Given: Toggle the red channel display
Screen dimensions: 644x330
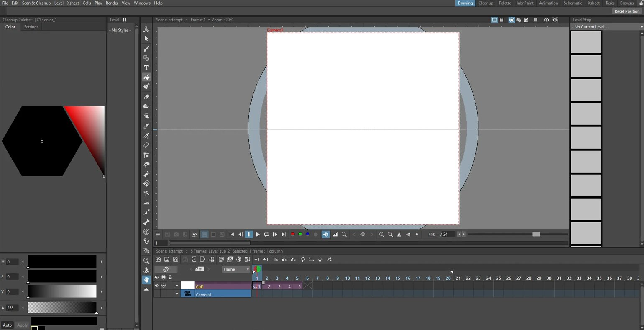Looking at the screenshot, I should click(293, 235).
